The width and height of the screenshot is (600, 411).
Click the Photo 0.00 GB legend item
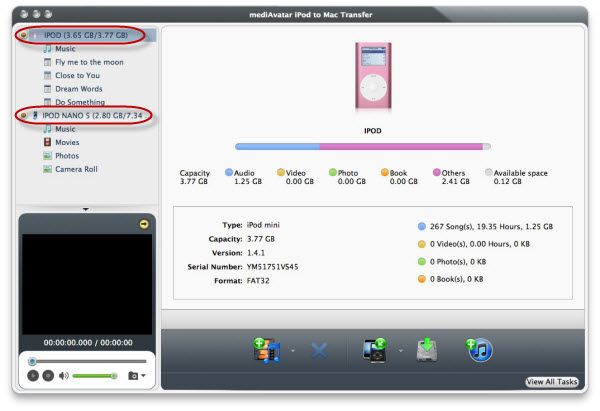(347, 177)
